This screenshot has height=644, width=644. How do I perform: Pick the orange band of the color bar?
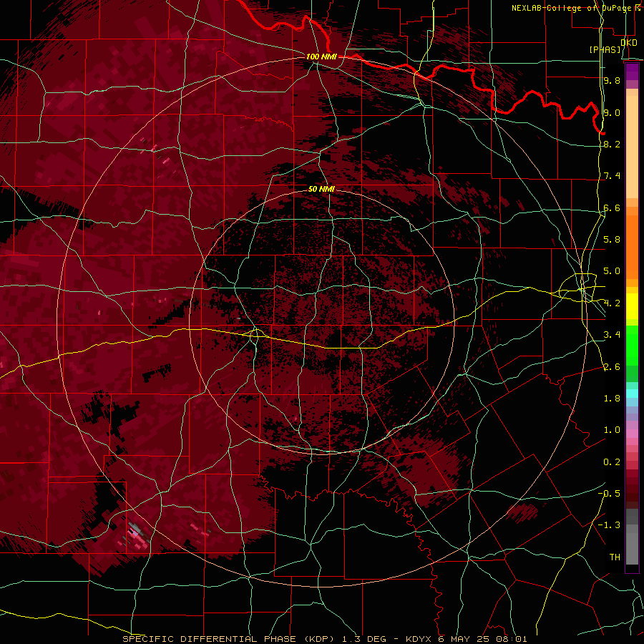pyautogui.click(x=632, y=243)
